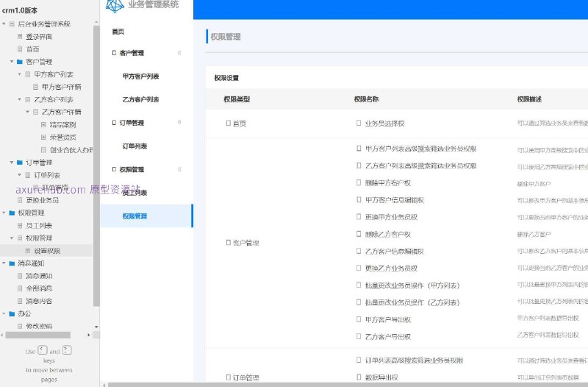Viewport: 588px width, 387px height.
Task: Collapse the 消息通知 tree folder arrow
Action: [x=4, y=263]
